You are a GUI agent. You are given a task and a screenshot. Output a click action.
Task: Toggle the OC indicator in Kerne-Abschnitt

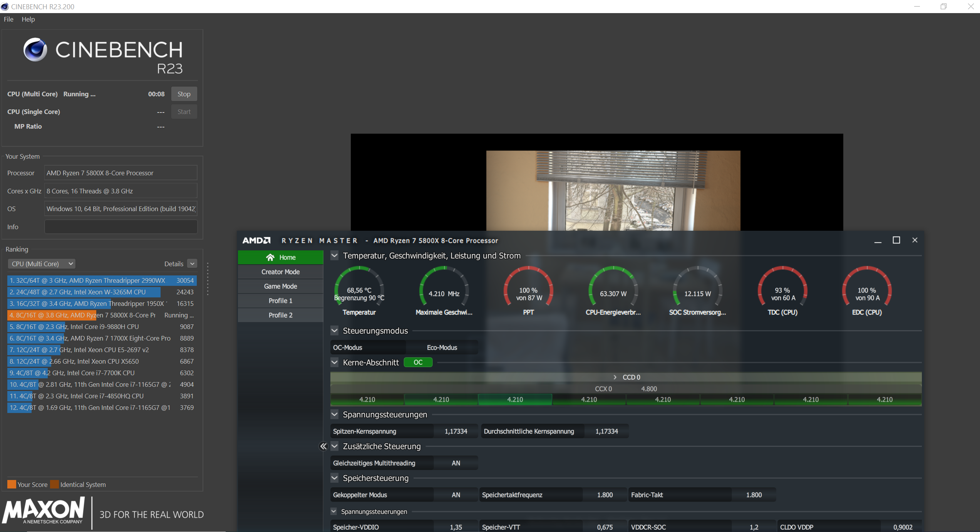click(418, 362)
